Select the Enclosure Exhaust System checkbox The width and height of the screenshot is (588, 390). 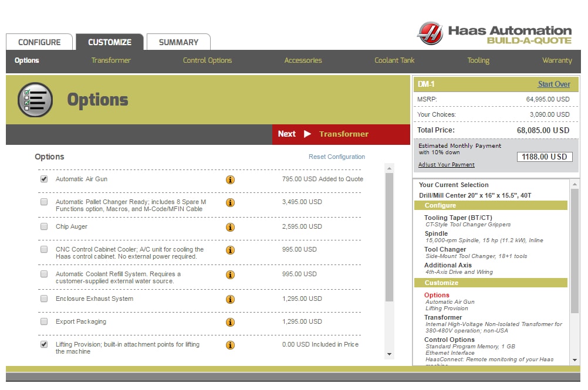[x=44, y=299]
